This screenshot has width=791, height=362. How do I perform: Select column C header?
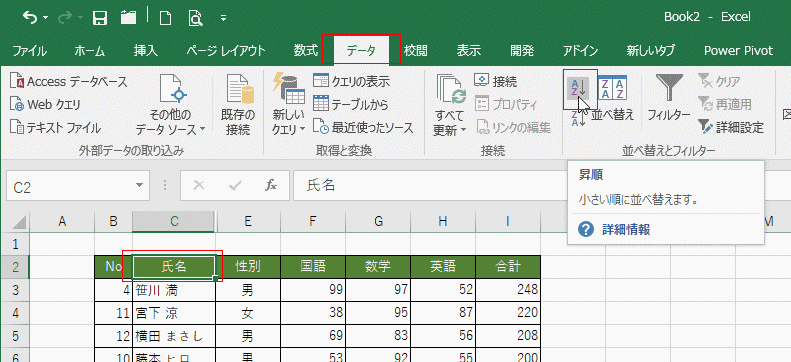pyautogui.click(x=174, y=221)
